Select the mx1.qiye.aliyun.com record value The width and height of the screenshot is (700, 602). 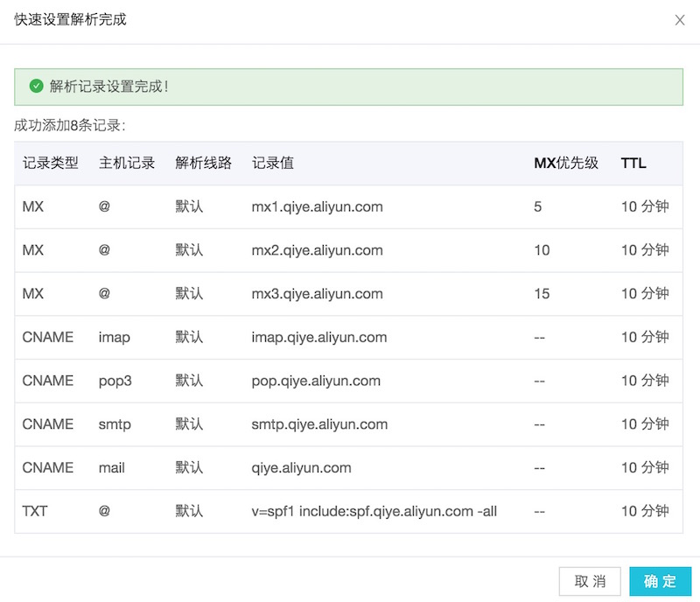pos(319,206)
